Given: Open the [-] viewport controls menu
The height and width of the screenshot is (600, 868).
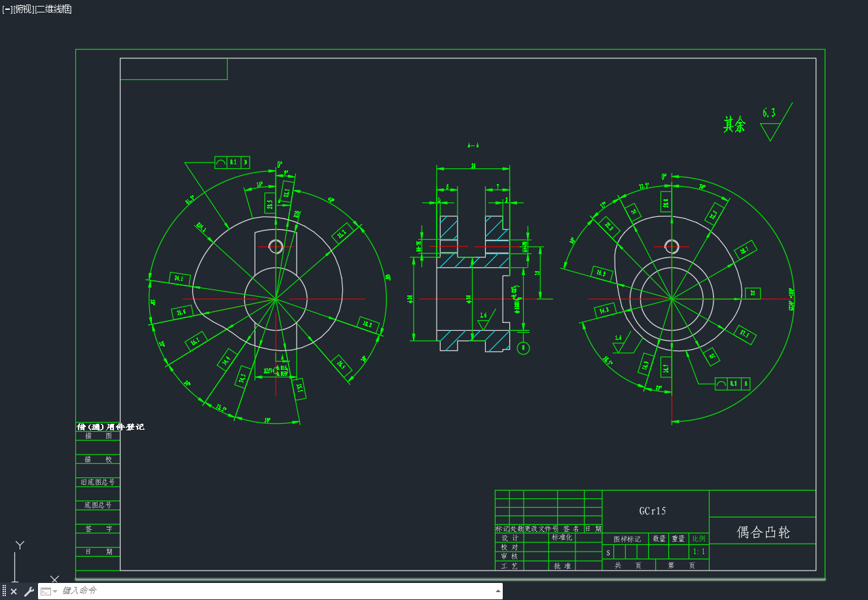Looking at the screenshot, I should (x=7, y=9).
